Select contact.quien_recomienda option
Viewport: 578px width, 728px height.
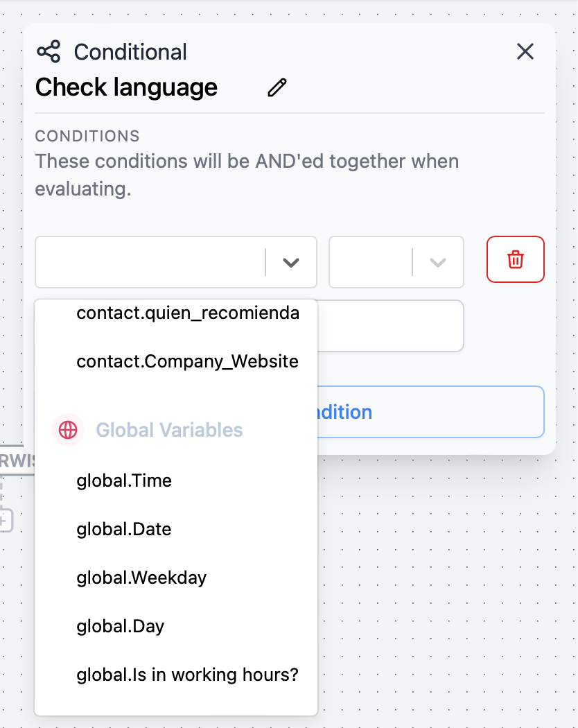(187, 313)
